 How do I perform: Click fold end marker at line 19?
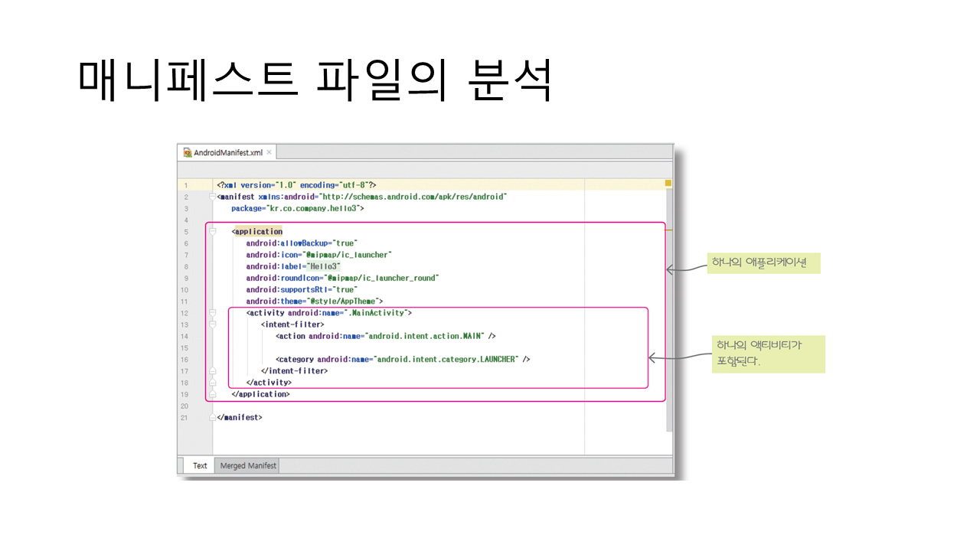pos(214,394)
